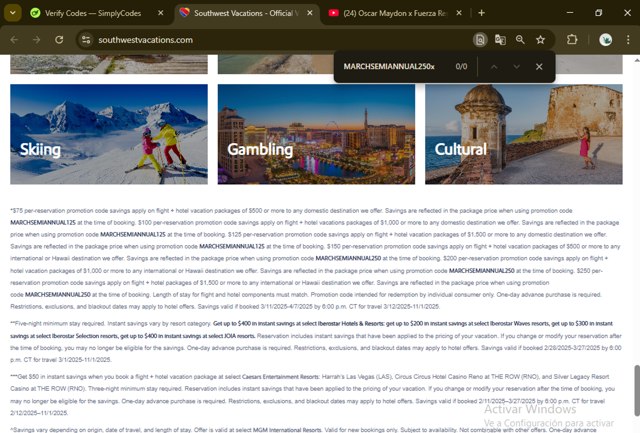Go forward to next page
640x433 pixels.
click(x=36, y=40)
